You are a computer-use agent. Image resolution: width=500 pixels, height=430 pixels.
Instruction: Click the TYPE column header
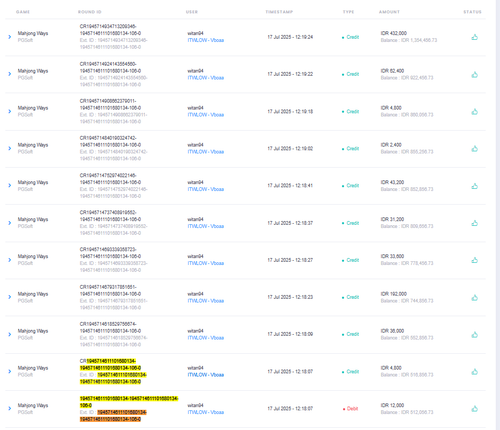[x=348, y=12]
